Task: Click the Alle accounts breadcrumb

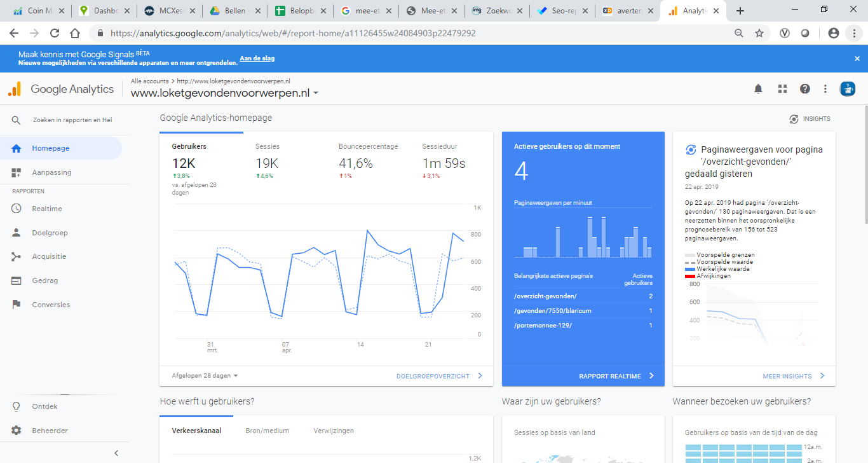Action: (x=149, y=81)
